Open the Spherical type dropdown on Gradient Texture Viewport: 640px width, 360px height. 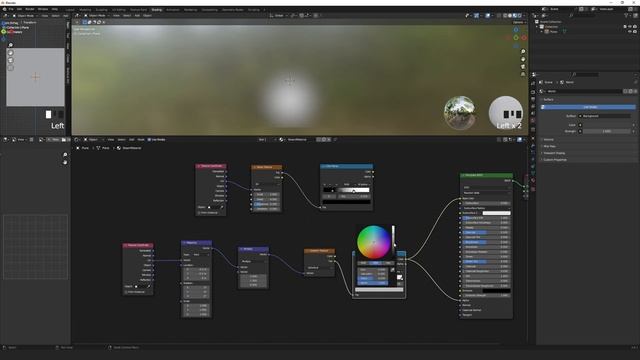coord(319,268)
